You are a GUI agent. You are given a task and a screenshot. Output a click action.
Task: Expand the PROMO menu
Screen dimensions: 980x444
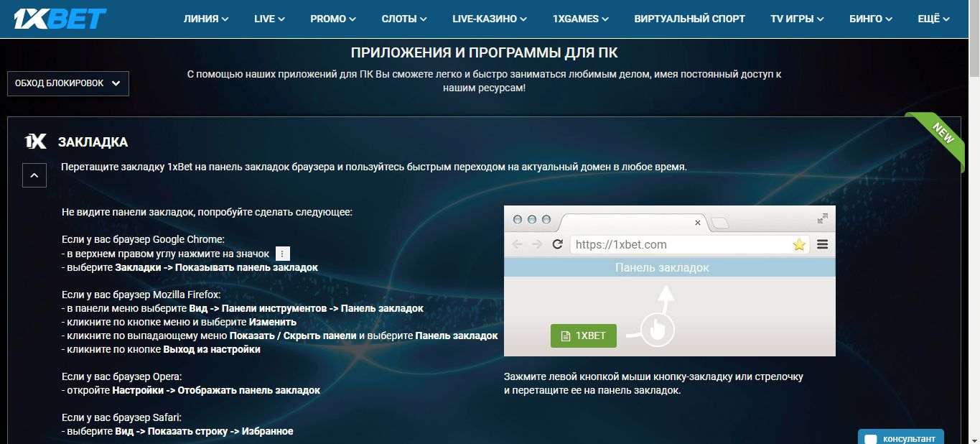(333, 19)
